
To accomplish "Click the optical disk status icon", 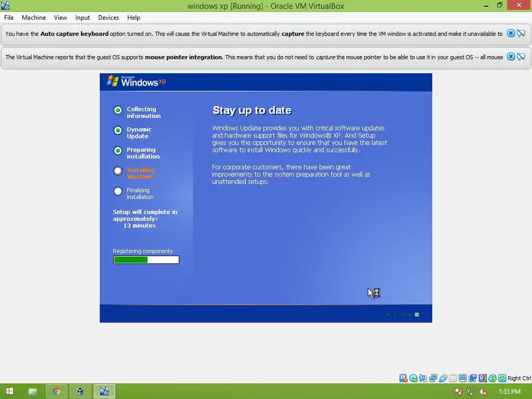I will point(413,378).
